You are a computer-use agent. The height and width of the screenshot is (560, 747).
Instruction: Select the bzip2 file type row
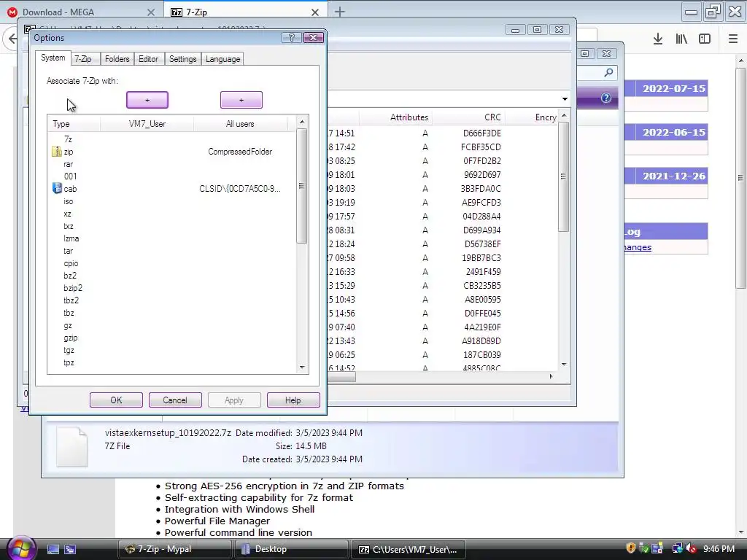pyautogui.click(x=171, y=287)
